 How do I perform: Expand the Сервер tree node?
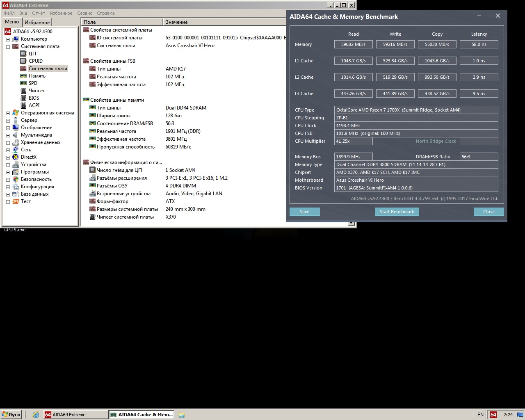(8, 121)
